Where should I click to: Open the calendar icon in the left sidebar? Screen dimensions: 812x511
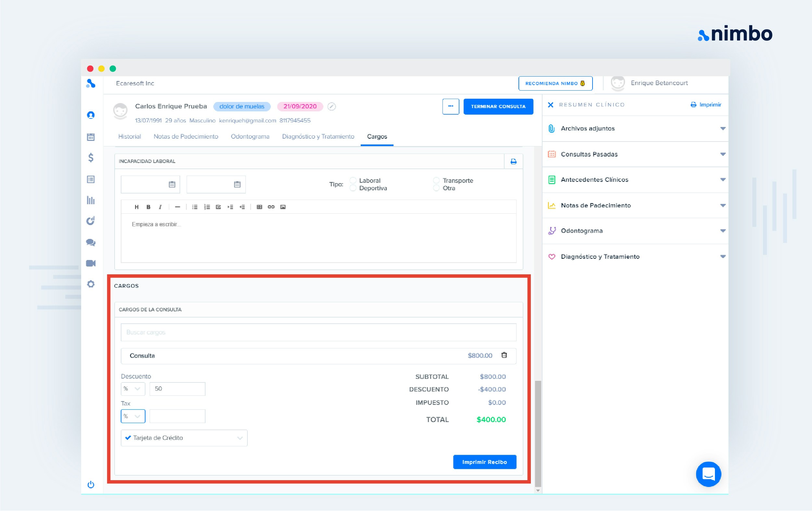pos(91,137)
